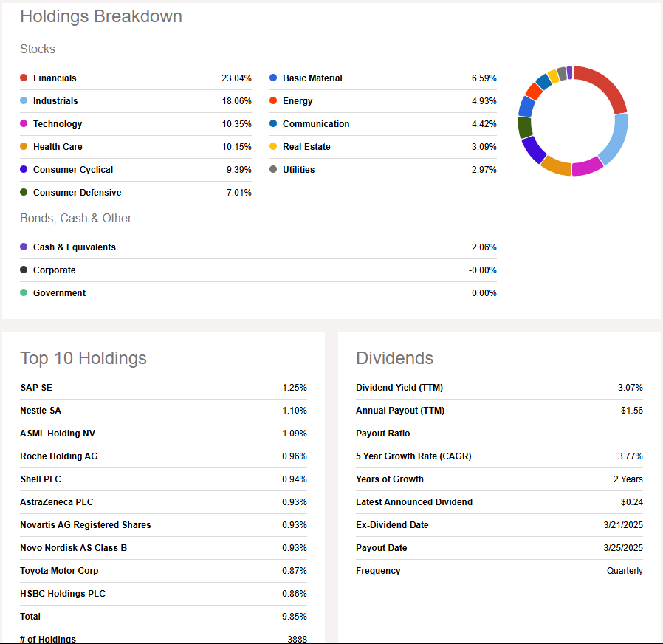The image size is (663, 644).
Task: Click the Cash & Equivalents label
Action: pos(75,247)
